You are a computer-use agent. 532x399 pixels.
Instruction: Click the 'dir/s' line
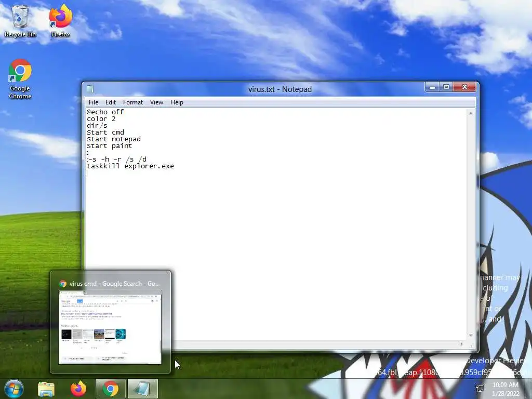tap(97, 126)
